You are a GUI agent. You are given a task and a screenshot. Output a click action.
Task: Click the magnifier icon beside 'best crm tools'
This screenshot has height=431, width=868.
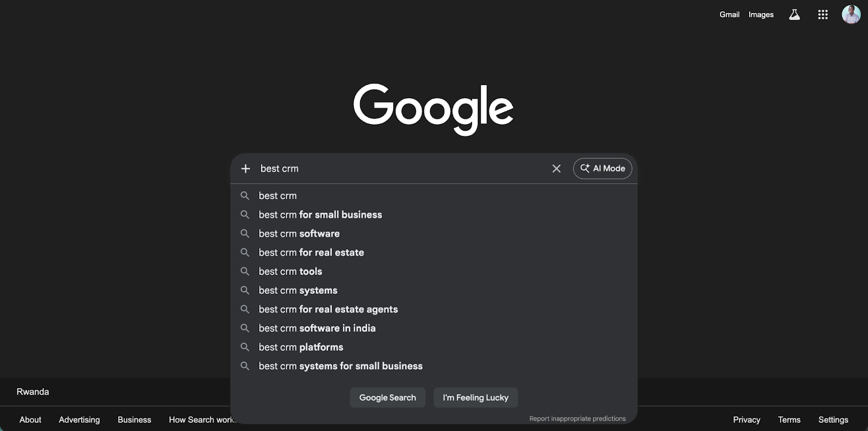click(245, 271)
